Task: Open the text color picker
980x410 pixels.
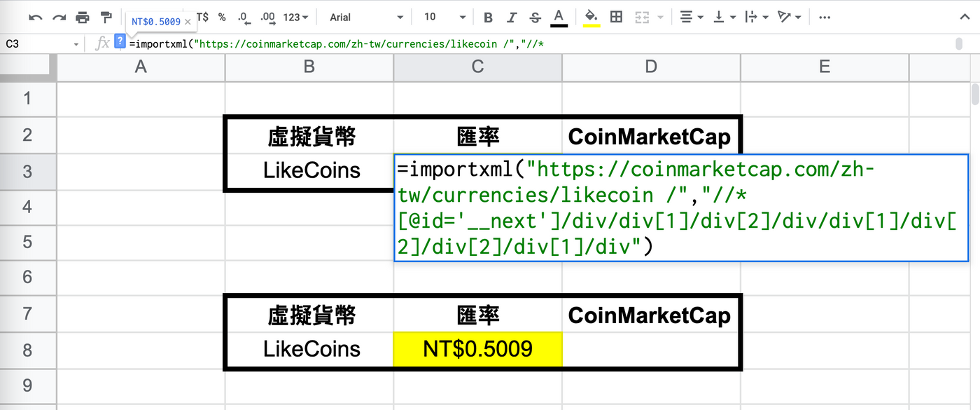Action: [x=558, y=17]
